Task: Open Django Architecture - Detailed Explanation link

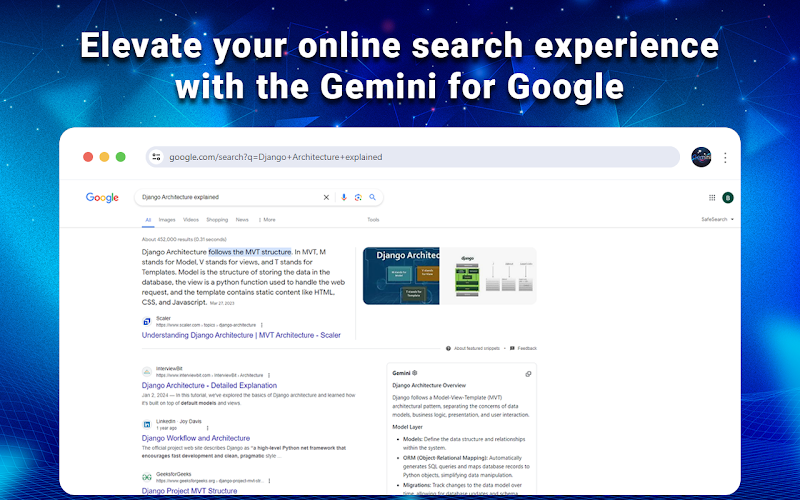Action: [209, 385]
